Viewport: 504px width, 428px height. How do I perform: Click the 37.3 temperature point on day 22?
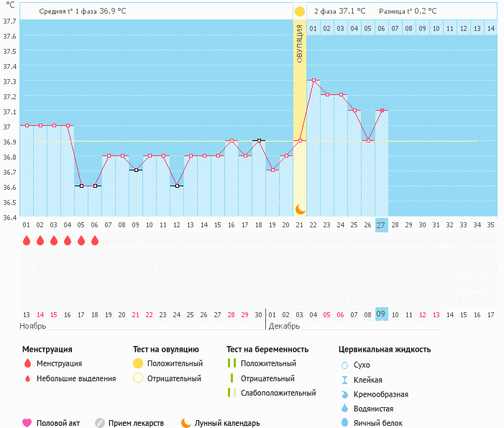(313, 81)
